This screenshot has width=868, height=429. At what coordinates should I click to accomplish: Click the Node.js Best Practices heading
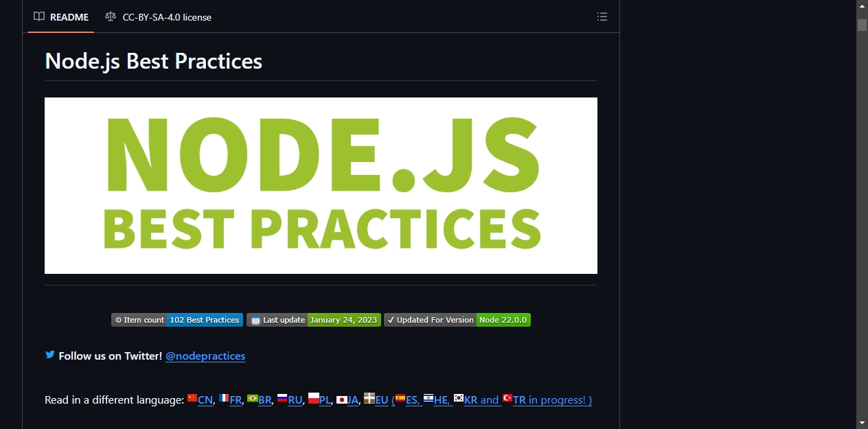[153, 61]
